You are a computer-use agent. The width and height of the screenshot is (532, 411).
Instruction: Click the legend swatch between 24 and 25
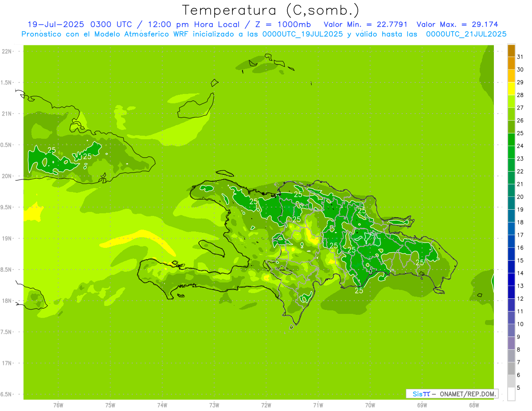click(x=511, y=140)
